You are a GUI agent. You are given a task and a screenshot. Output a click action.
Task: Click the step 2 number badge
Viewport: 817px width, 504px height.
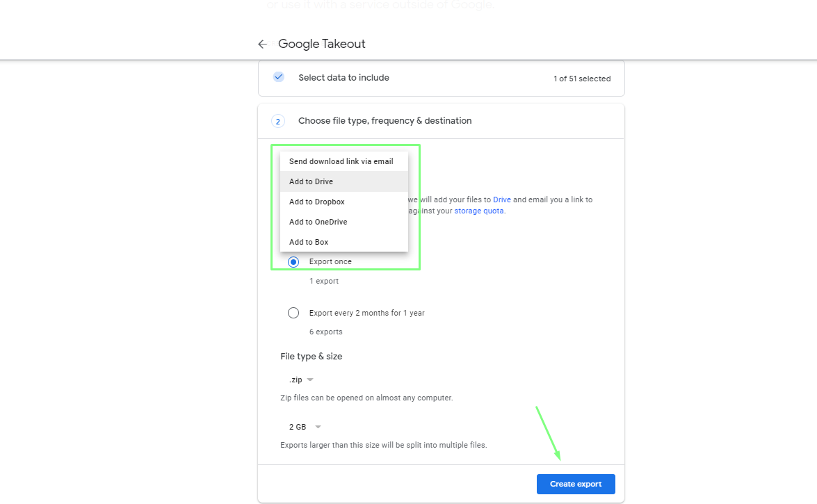(x=277, y=122)
